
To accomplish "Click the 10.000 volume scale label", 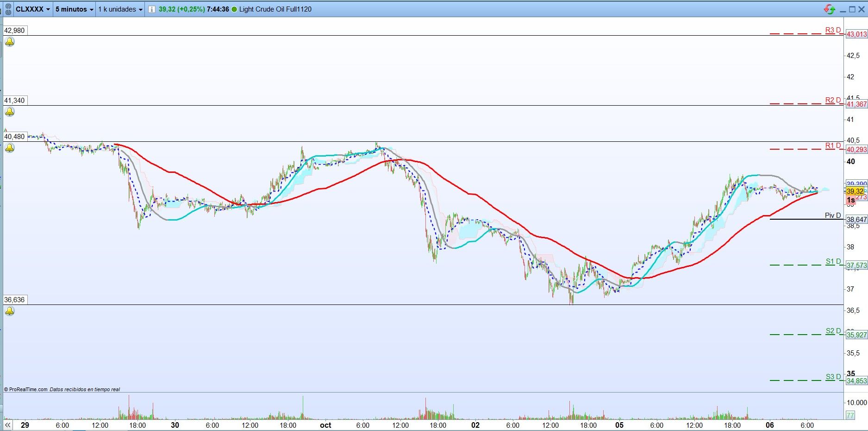I will (x=857, y=402).
